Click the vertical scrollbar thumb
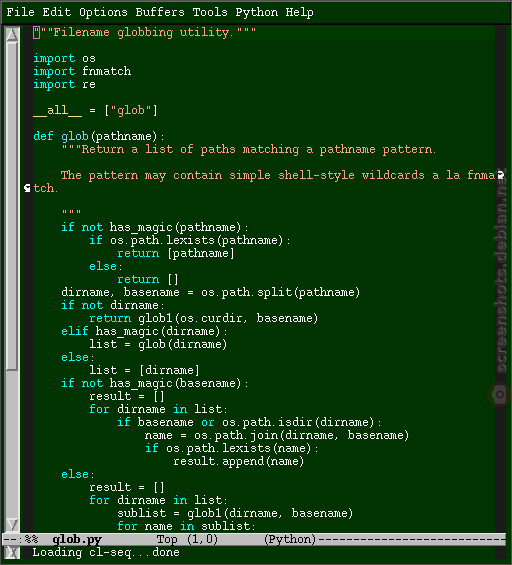 pos(12,206)
